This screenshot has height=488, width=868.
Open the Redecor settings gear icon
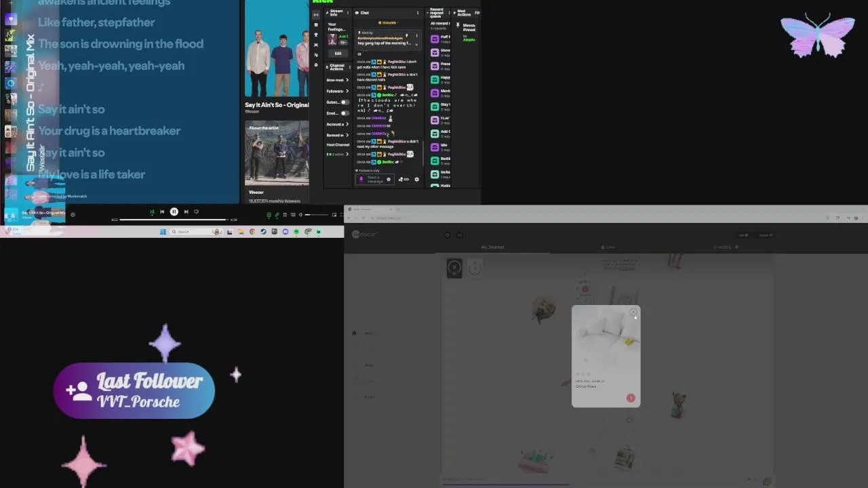(448, 235)
